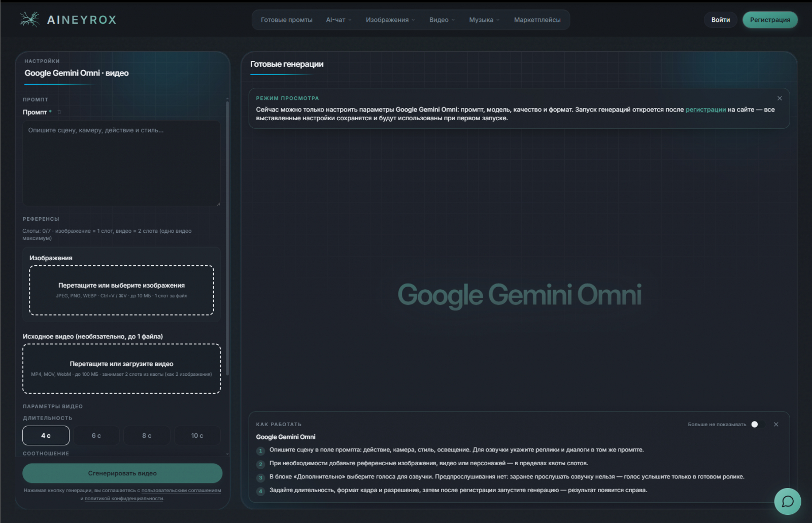
Task: Click the 'ПАРАМЕТРЫ ВИДЕО' section label
Action: (x=53, y=406)
